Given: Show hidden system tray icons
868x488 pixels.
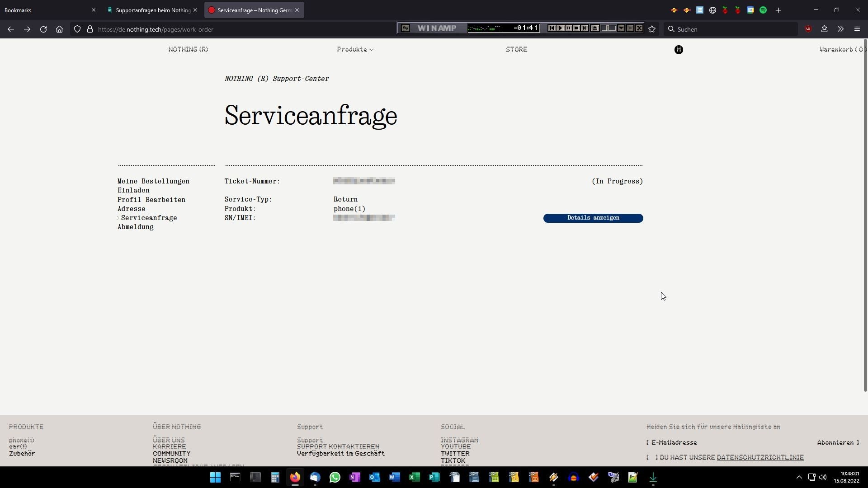Looking at the screenshot, I should tap(799, 477).
